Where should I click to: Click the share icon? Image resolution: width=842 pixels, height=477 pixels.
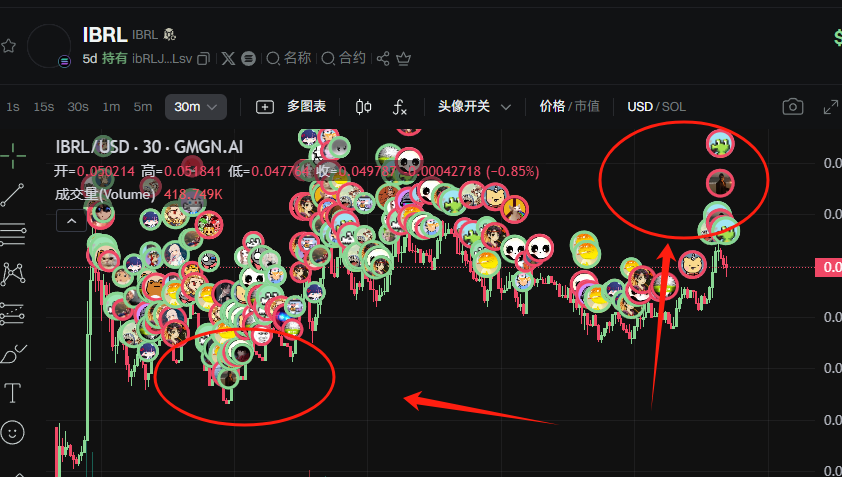pos(383,59)
